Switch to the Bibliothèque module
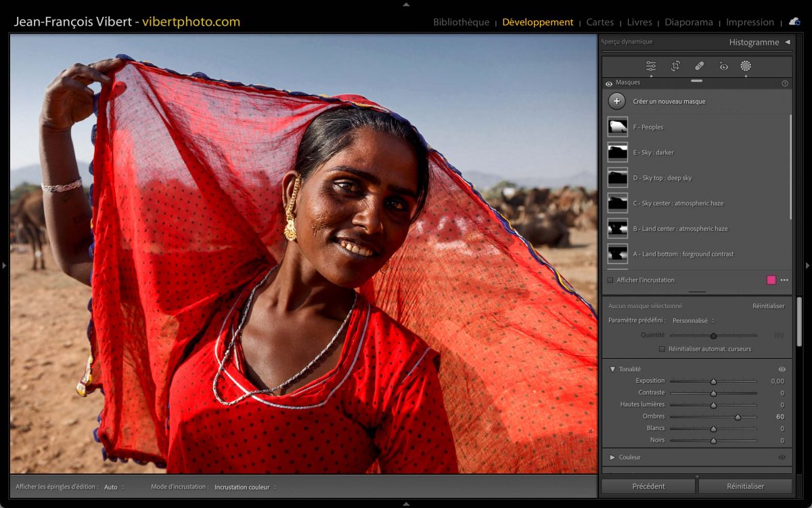The image size is (812, 508). click(461, 22)
